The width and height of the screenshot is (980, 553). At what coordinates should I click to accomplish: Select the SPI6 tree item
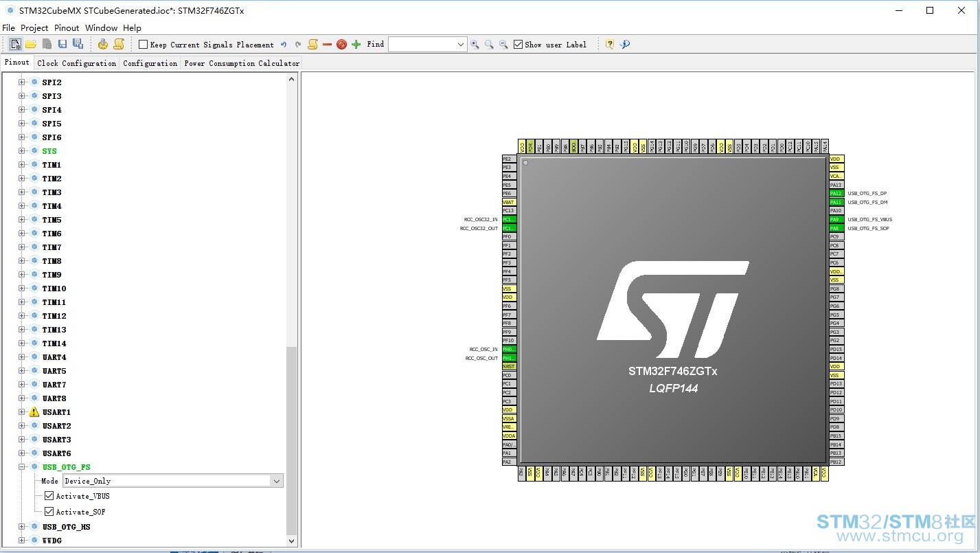point(52,137)
